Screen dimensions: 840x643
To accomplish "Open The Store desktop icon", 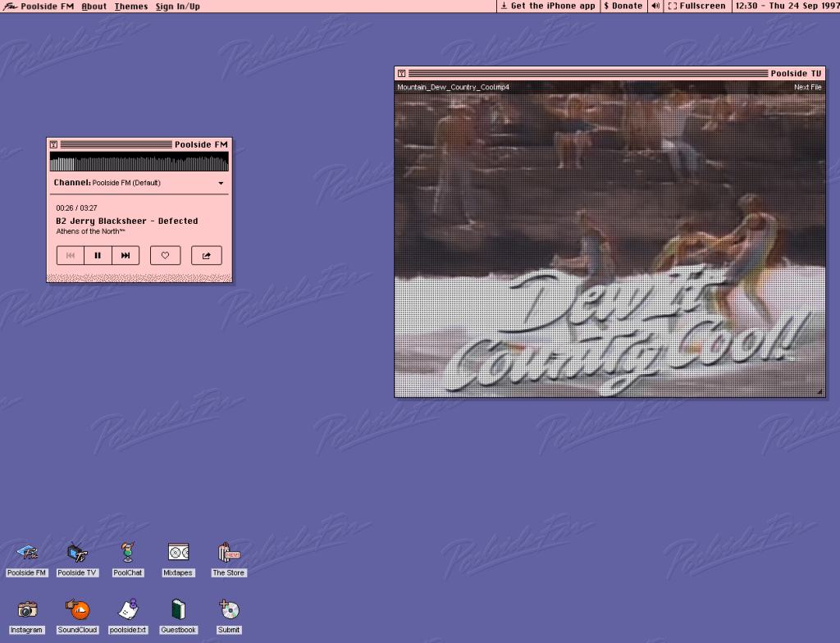I will click(228, 553).
